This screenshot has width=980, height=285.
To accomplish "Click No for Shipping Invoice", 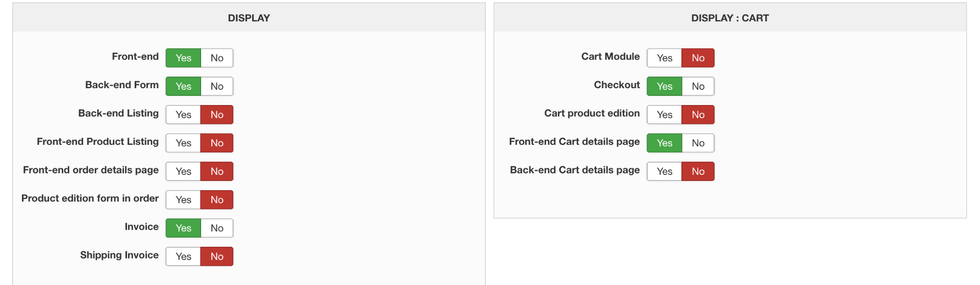I will [x=217, y=256].
